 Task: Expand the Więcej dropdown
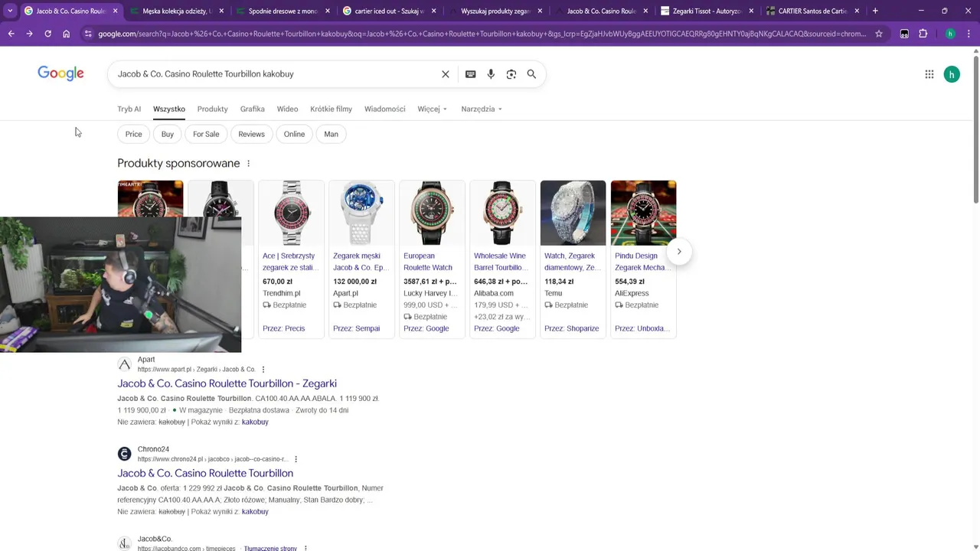(432, 109)
